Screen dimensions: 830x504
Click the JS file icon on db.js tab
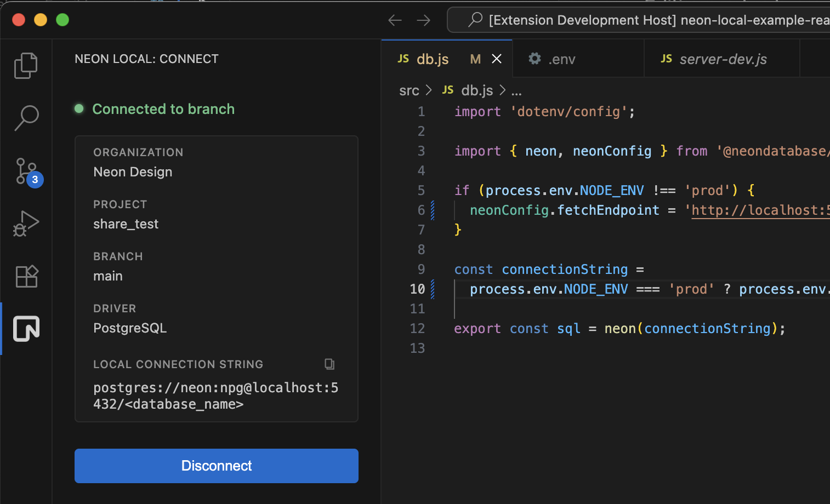403,59
